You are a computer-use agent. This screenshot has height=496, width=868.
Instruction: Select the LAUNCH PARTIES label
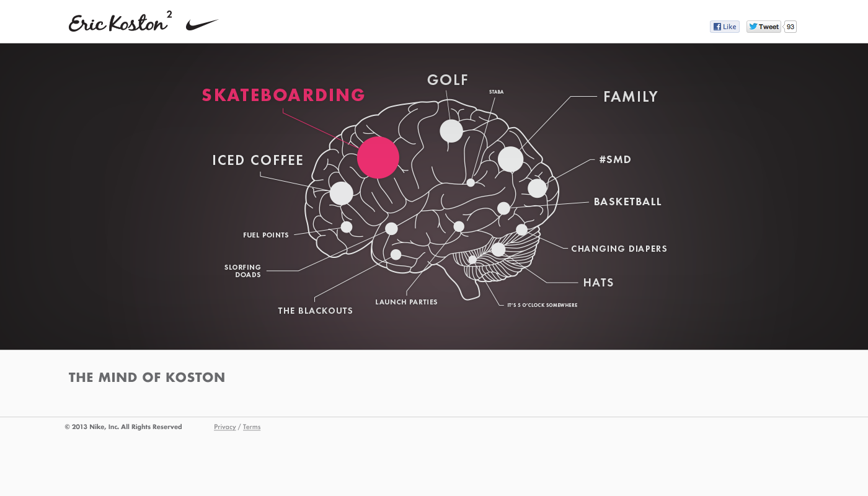[x=406, y=303]
